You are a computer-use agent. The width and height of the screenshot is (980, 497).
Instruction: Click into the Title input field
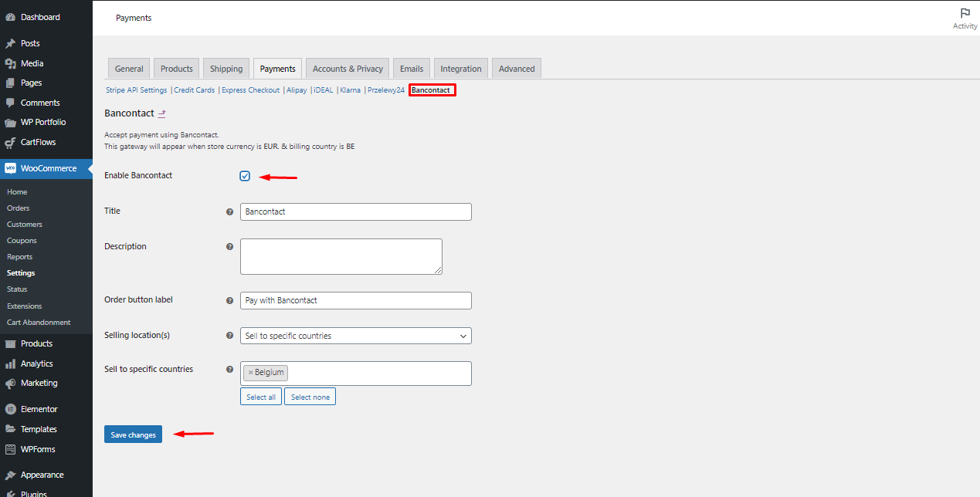coord(356,211)
